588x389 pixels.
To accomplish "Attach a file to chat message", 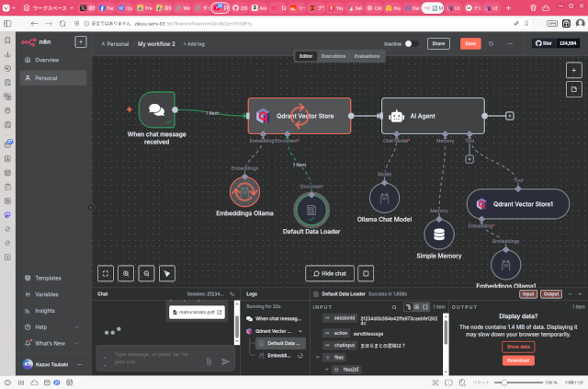I will pos(209,361).
